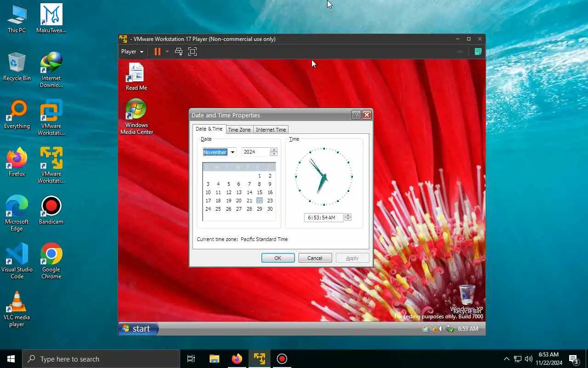Click the analog clock face
The width and height of the screenshot is (588, 368).
tap(324, 177)
